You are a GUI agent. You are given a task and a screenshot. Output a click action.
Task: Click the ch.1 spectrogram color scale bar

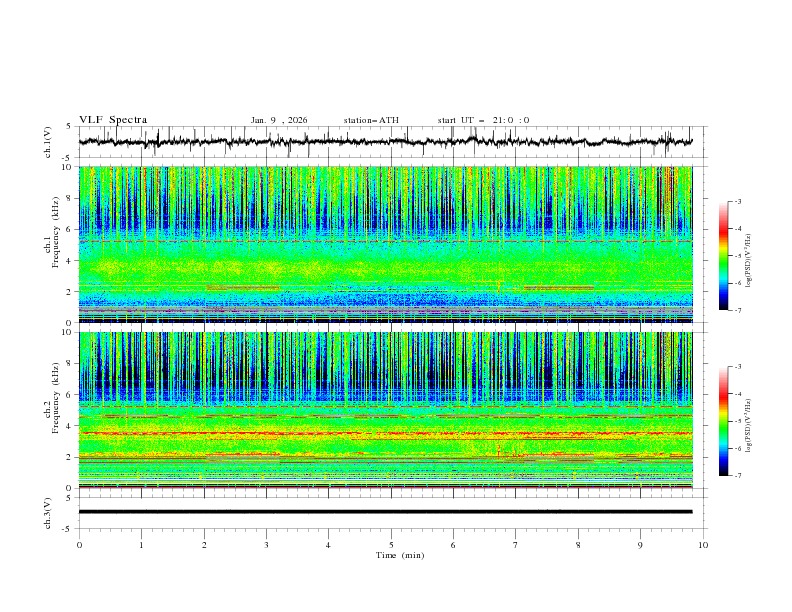pos(723,256)
